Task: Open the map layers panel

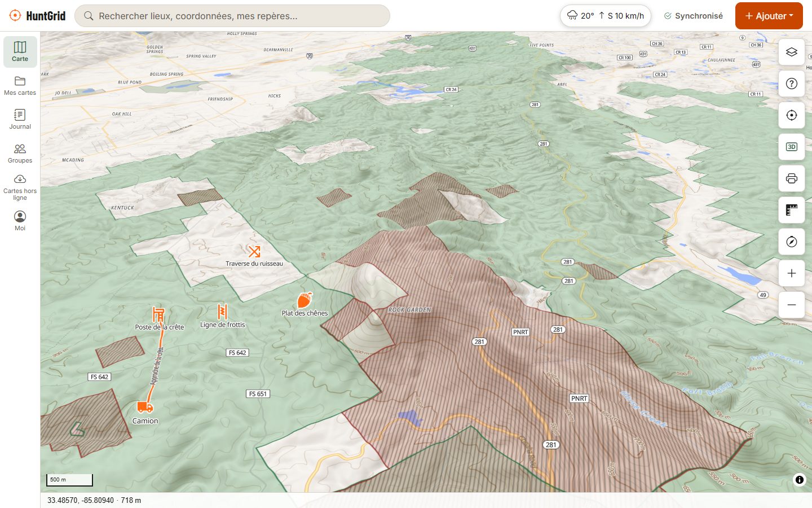Action: point(792,52)
